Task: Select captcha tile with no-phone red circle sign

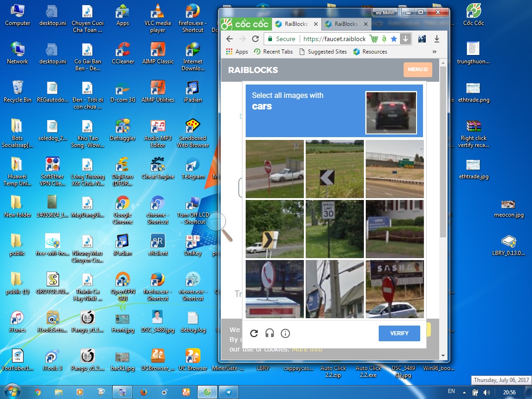Action: (275, 289)
